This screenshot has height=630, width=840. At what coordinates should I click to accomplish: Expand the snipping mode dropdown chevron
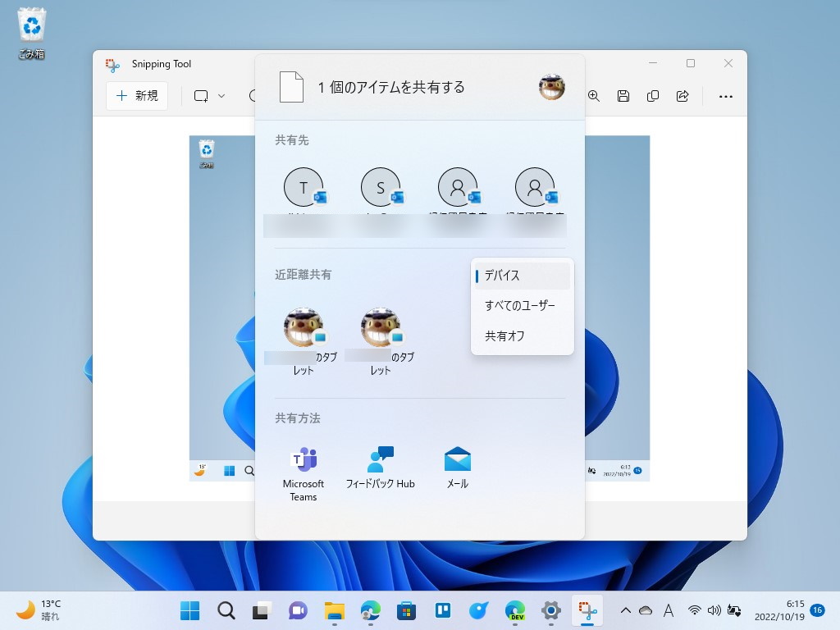coord(221,96)
